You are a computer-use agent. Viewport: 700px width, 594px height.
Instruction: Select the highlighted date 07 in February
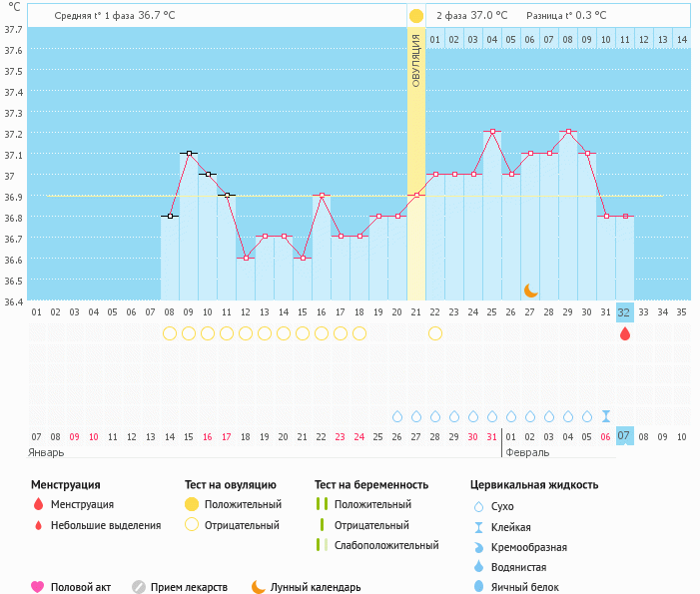click(x=624, y=436)
